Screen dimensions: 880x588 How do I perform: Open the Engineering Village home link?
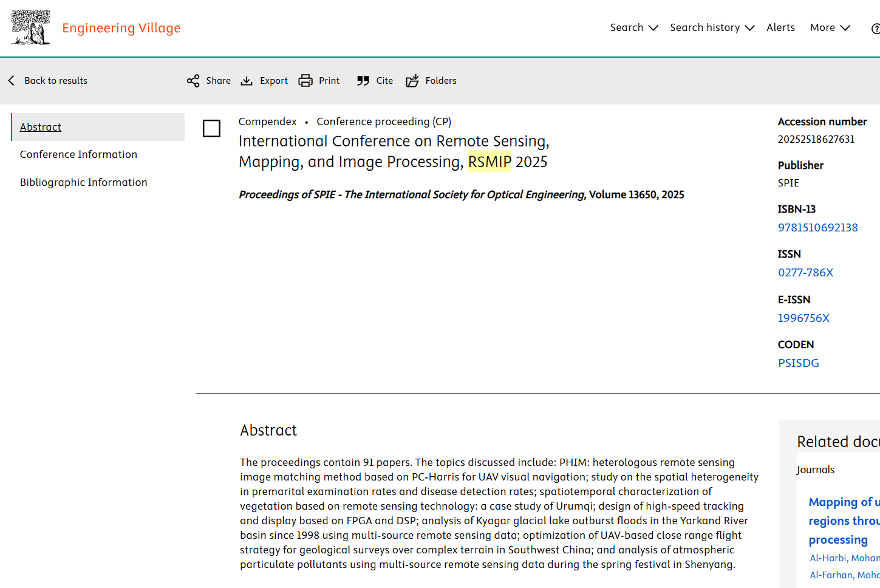pos(121,28)
